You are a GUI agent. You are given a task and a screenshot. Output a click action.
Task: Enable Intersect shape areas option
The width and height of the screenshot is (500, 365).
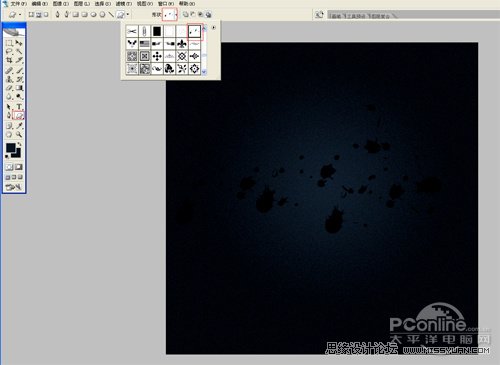click(x=201, y=14)
